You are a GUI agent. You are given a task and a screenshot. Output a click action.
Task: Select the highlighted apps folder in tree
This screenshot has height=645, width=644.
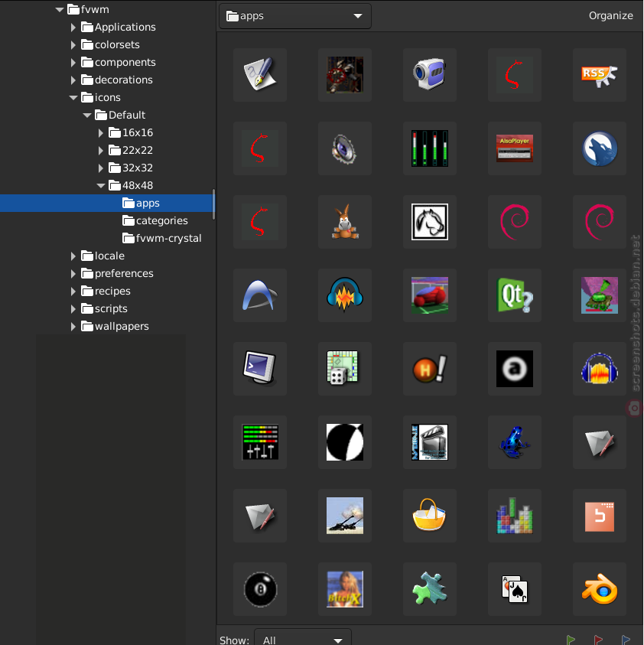pyautogui.click(x=107, y=204)
